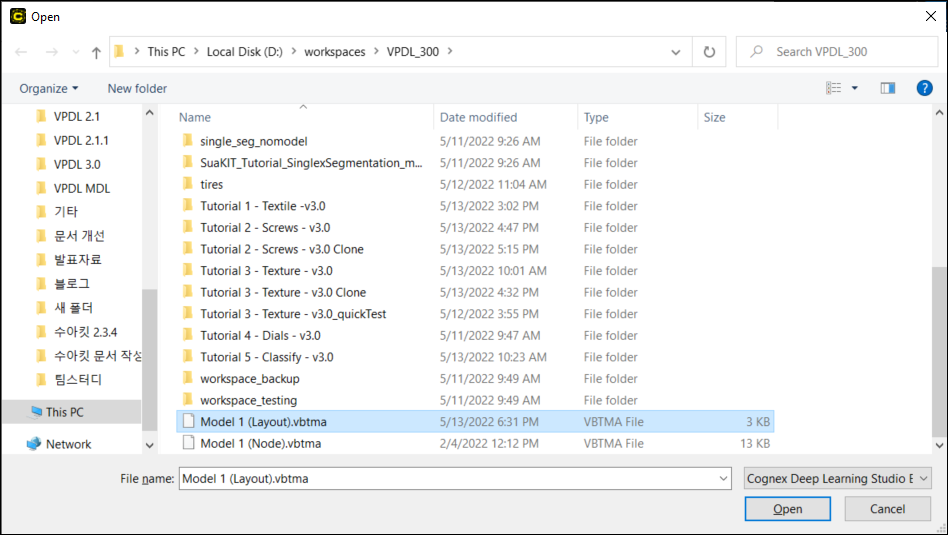Click the New folder button
Viewport: 948px width, 535px height.
pos(137,88)
